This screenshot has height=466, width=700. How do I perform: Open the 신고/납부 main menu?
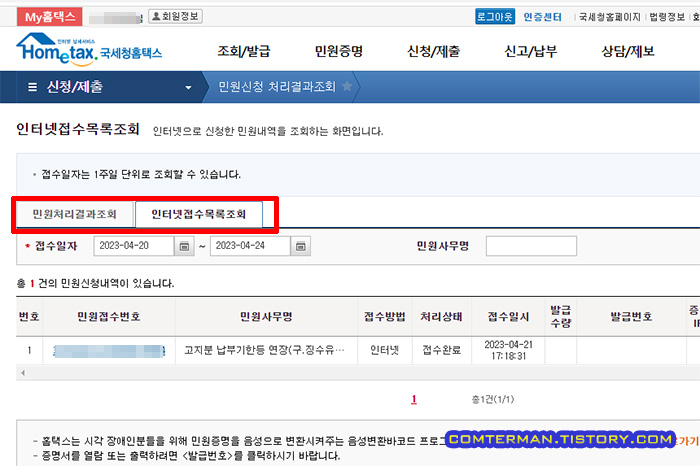tap(530, 51)
